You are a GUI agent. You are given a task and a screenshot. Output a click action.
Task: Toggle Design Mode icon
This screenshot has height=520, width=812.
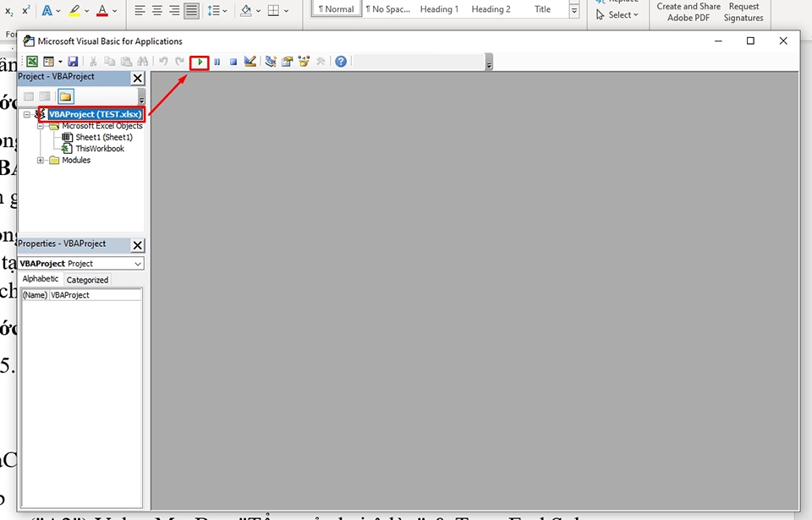point(250,62)
